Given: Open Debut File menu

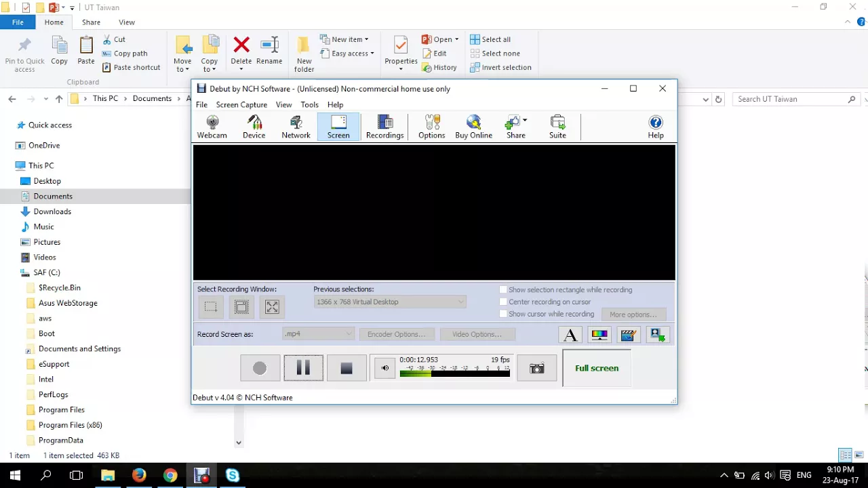Looking at the screenshot, I should [201, 104].
